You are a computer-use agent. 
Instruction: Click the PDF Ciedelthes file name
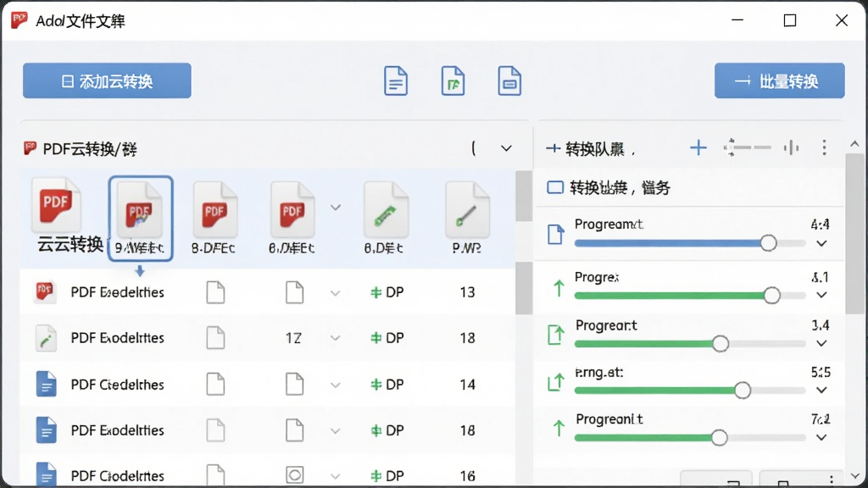[x=117, y=385]
